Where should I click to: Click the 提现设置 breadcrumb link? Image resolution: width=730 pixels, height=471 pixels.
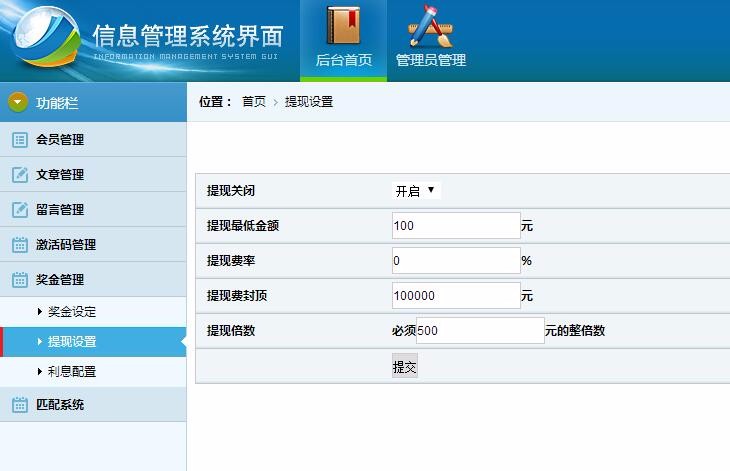coord(309,101)
